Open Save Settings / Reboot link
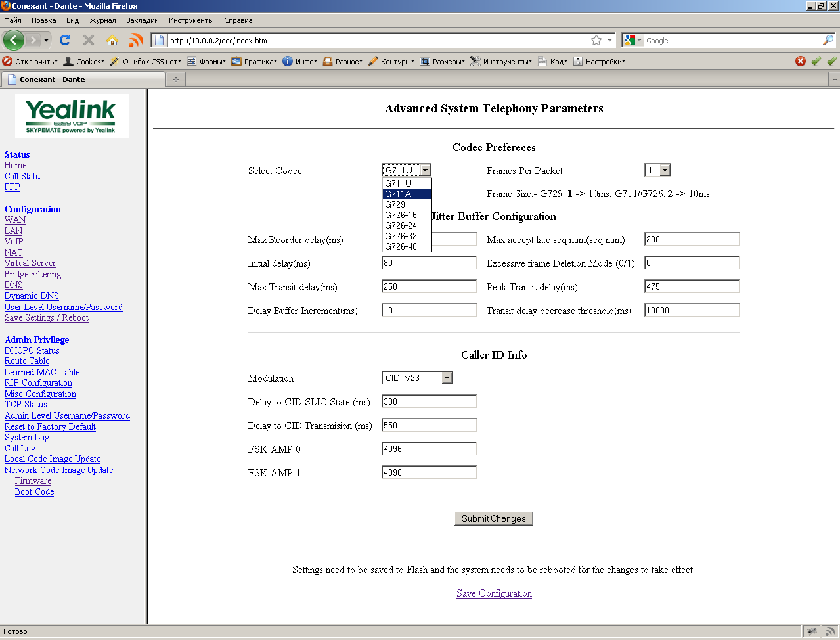This screenshot has width=840, height=640. pos(47,317)
